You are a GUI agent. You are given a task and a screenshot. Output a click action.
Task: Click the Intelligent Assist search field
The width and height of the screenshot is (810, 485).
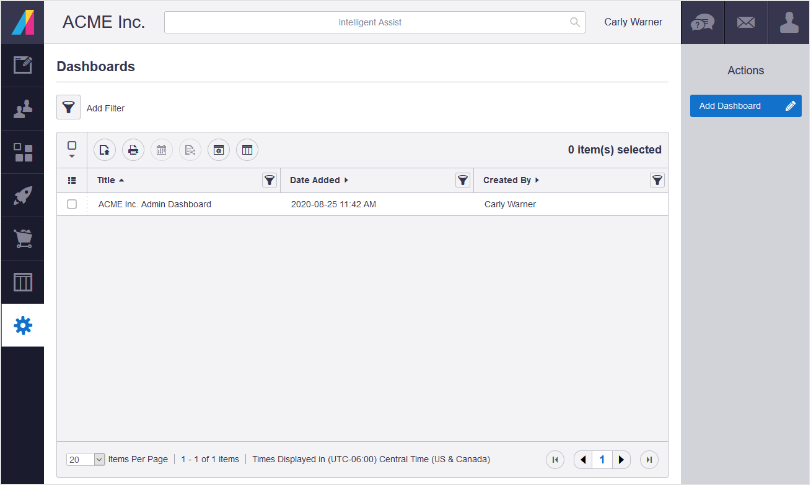[370, 22]
